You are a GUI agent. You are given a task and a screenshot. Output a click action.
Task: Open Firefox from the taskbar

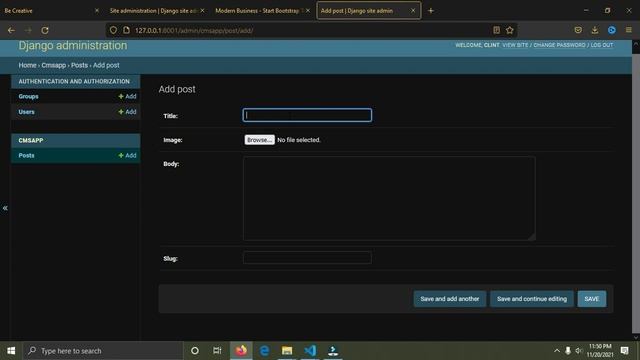click(x=241, y=351)
